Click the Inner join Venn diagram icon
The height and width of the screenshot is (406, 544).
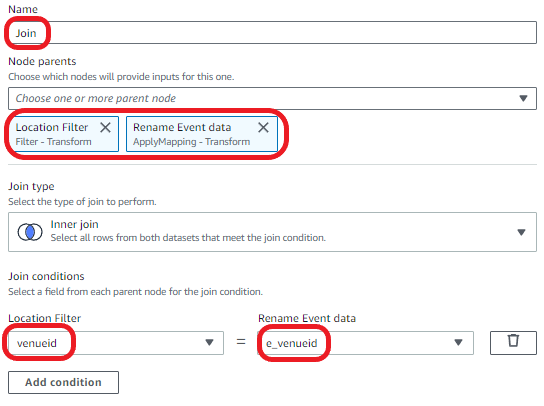pos(30,232)
